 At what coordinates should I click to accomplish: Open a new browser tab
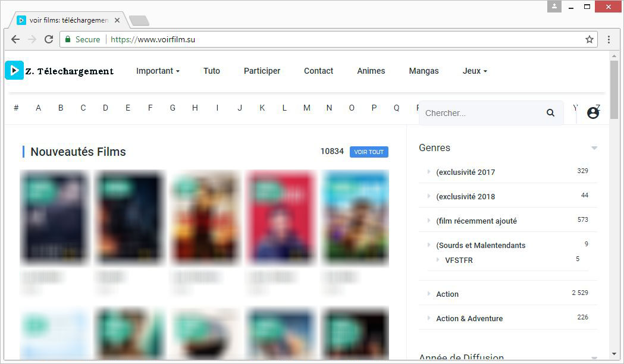[139, 20]
